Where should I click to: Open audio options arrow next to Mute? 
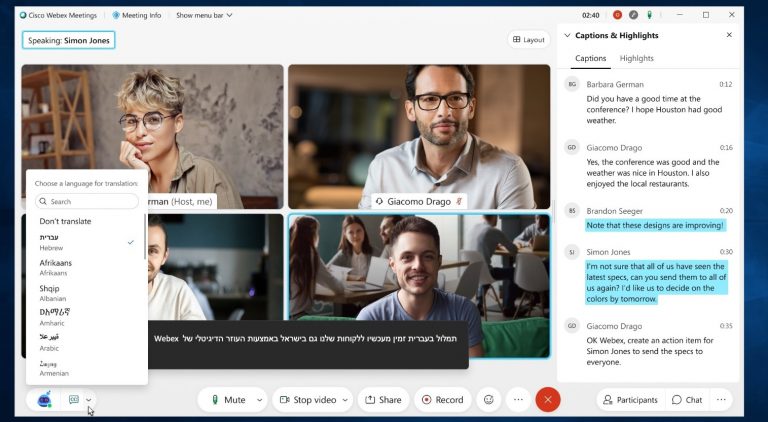click(260, 399)
